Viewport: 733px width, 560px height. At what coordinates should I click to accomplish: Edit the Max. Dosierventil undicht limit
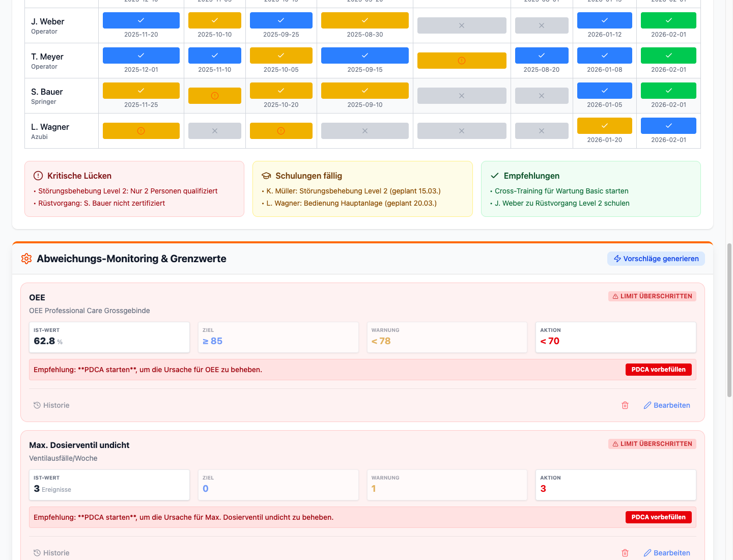(667, 553)
